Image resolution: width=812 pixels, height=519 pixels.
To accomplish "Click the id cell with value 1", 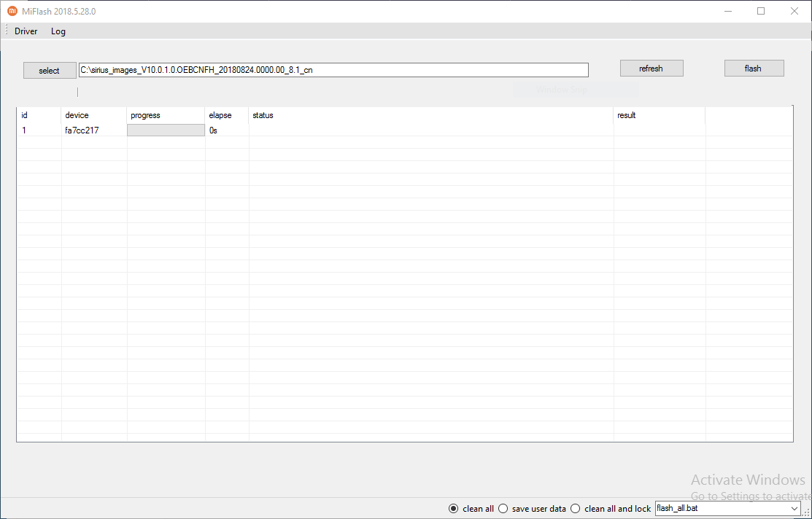I will click(24, 130).
